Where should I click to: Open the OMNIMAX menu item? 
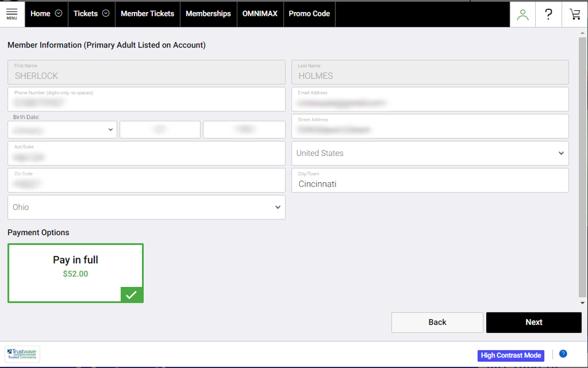click(x=260, y=14)
